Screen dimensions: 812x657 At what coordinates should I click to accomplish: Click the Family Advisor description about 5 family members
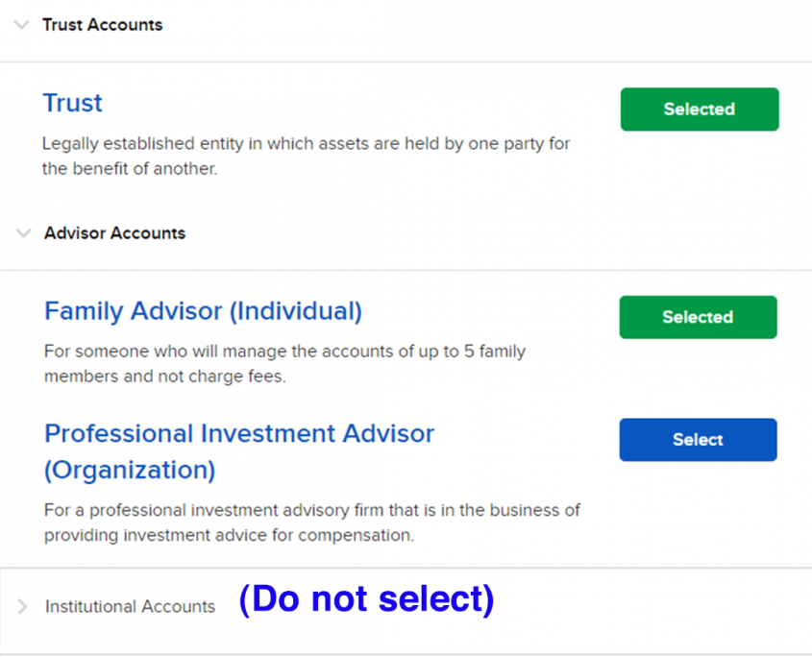pos(284,352)
